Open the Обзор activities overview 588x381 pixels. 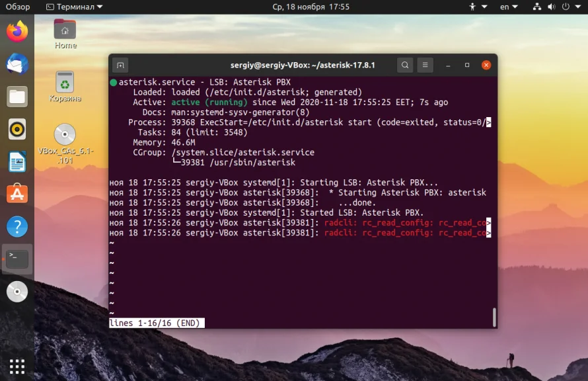18,7
